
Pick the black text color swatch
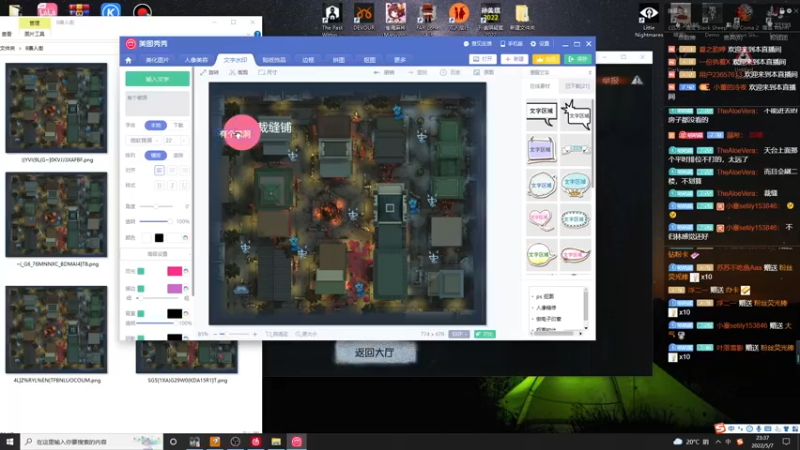tap(159, 238)
